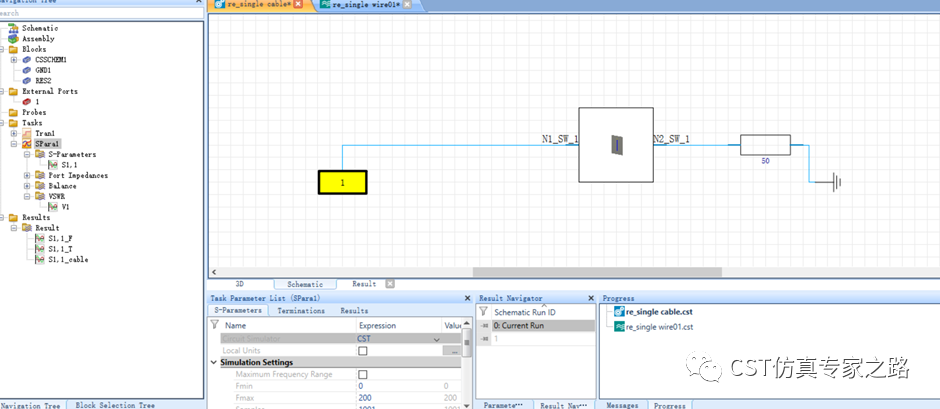Select the 50 ohm resistor on the schematic

coord(765,145)
